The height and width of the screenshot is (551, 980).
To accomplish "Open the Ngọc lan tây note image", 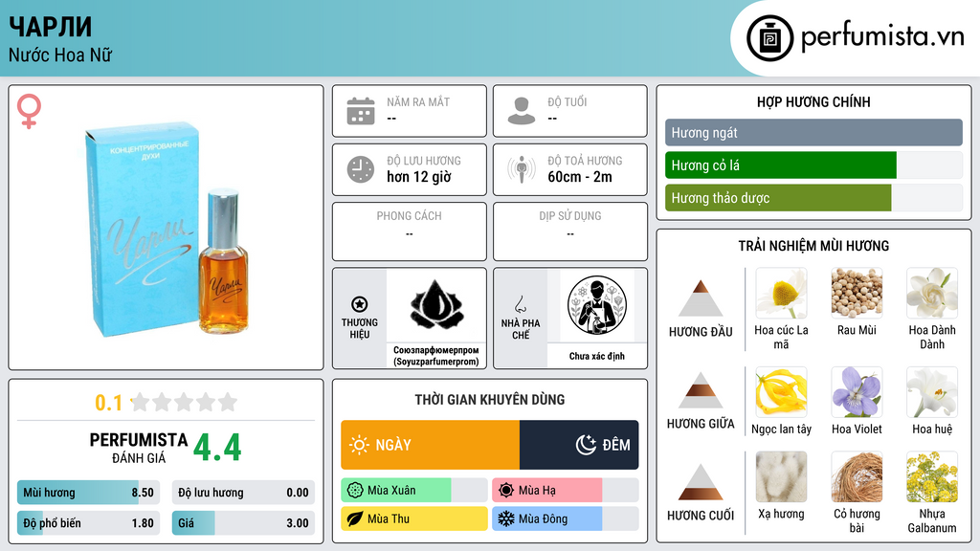I will (781, 392).
